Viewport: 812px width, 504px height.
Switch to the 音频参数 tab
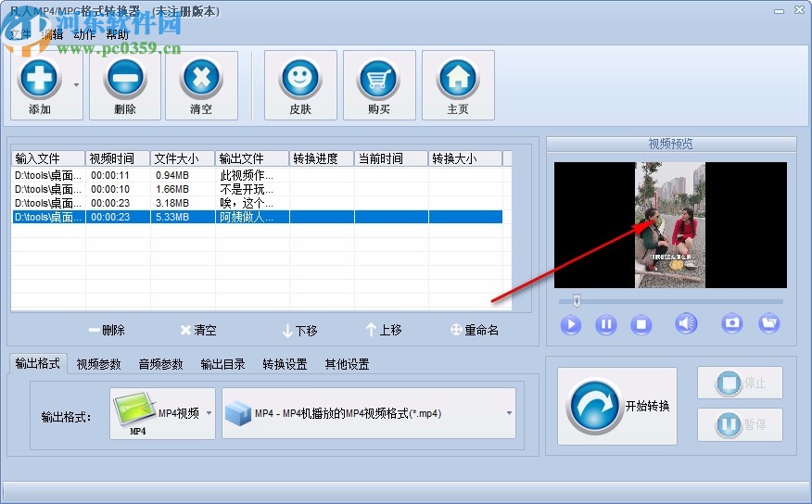coord(160,364)
